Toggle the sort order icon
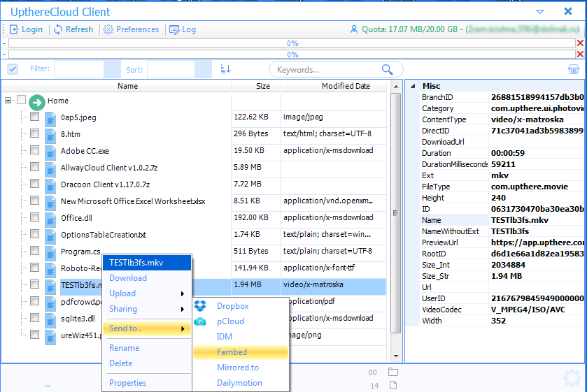 pyautogui.click(x=226, y=69)
